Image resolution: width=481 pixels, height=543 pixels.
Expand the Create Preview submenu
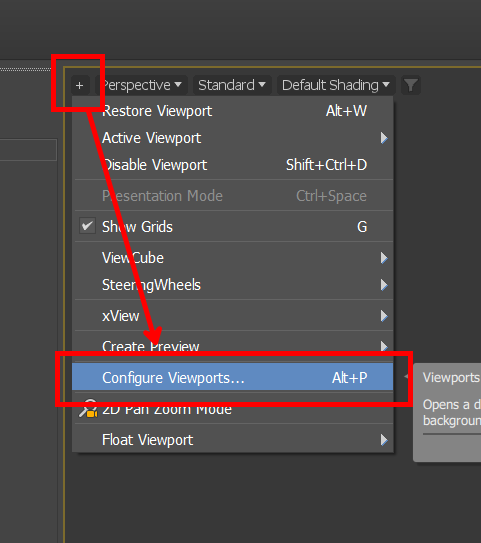[x=233, y=347]
